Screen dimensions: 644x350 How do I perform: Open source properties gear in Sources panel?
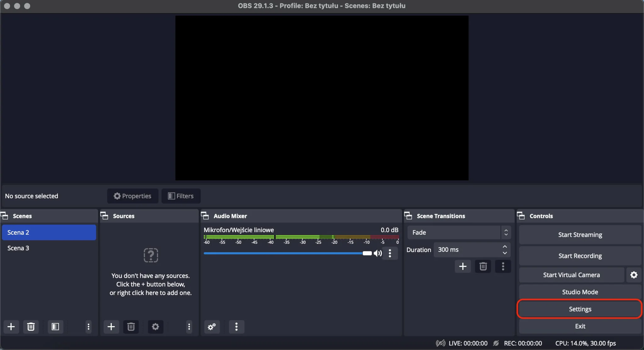click(x=155, y=327)
